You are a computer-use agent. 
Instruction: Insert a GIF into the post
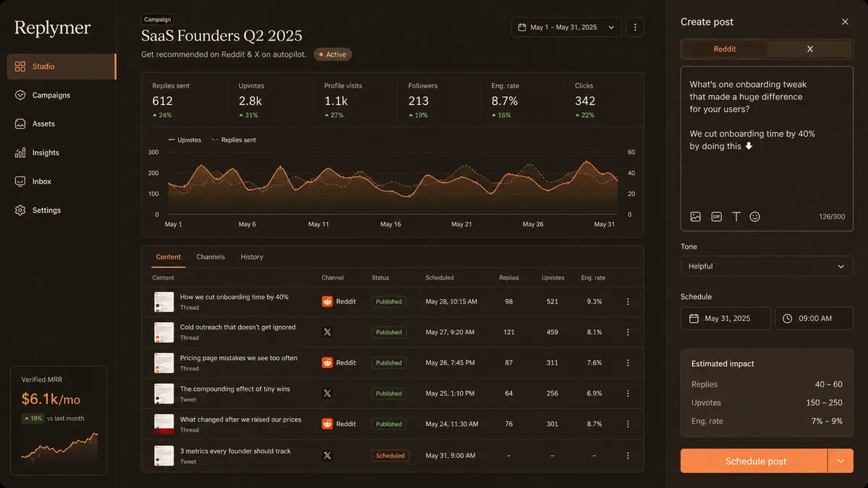(716, 217)
